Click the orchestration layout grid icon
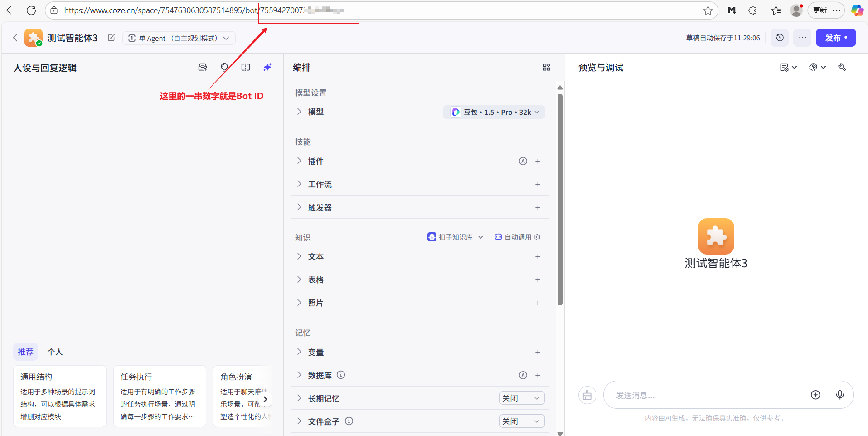This screenshot has width=868, height=436. (546, 67)
